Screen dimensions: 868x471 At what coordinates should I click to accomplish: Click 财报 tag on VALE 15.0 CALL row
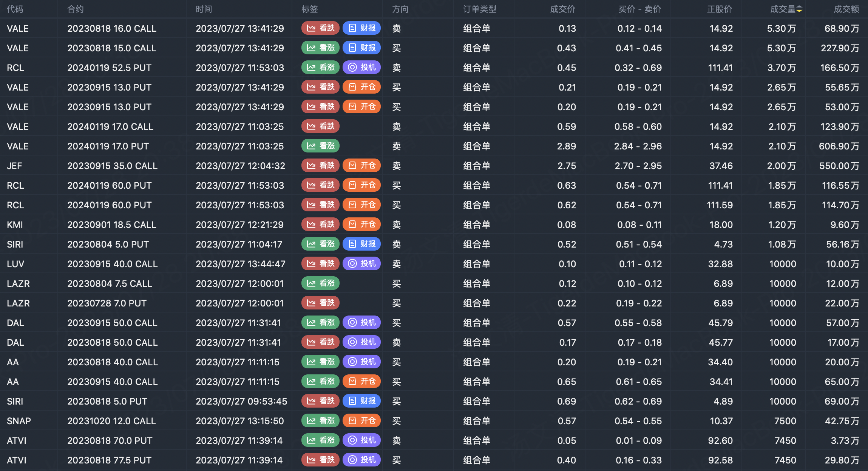pyautogui.click(x=361, y=48)
